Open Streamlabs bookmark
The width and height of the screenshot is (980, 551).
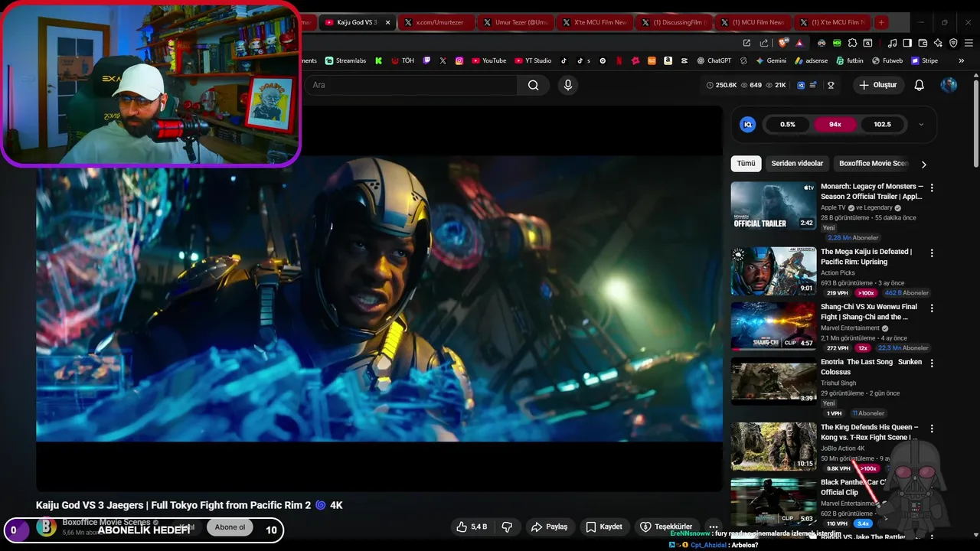(x=345, y=60)
